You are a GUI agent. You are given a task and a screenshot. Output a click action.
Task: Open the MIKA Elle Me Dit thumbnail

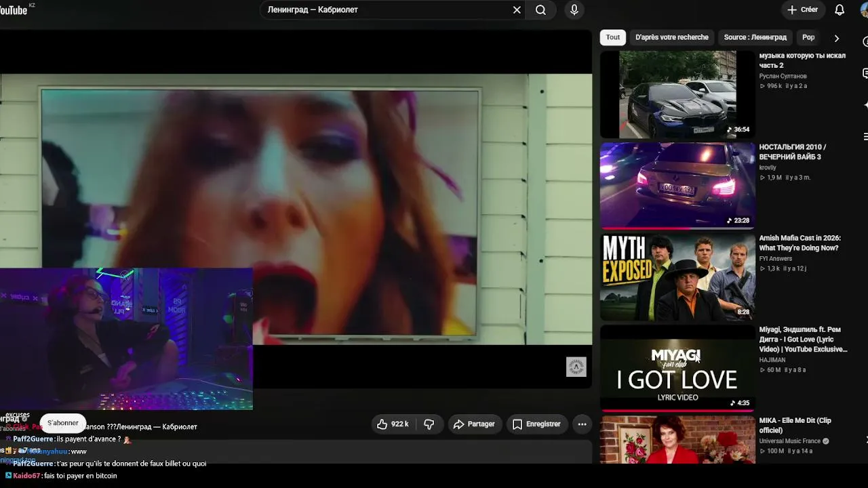(x=677, y=440)
